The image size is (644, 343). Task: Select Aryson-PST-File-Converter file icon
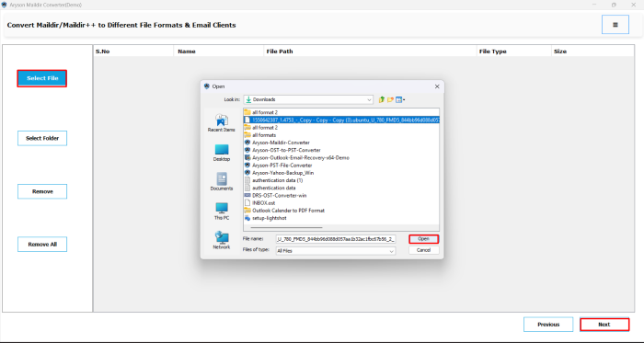[x=247, y=166]
